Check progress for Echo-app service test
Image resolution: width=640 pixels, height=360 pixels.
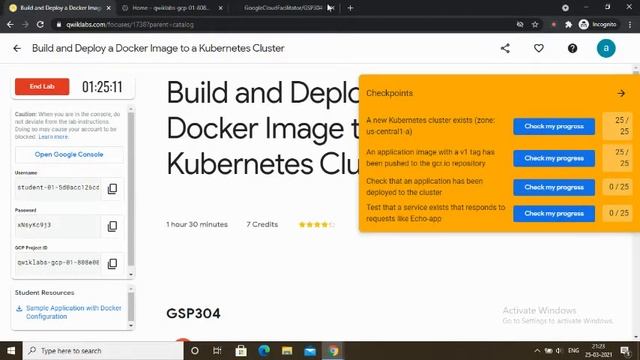[554, 213]
